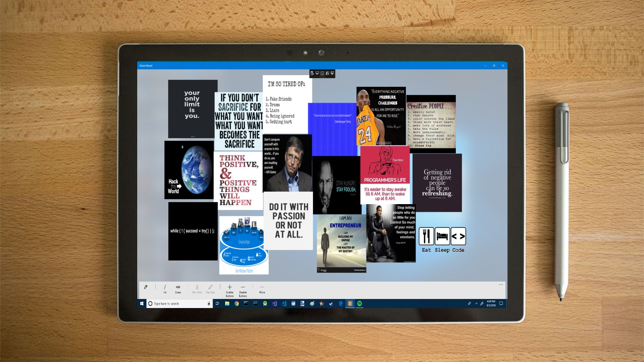Click the handwriting tool icon in toolbar

[146, 287]
